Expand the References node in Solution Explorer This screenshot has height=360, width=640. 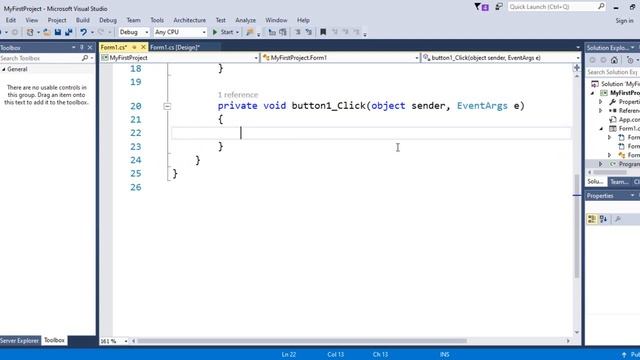coord(600,111)
